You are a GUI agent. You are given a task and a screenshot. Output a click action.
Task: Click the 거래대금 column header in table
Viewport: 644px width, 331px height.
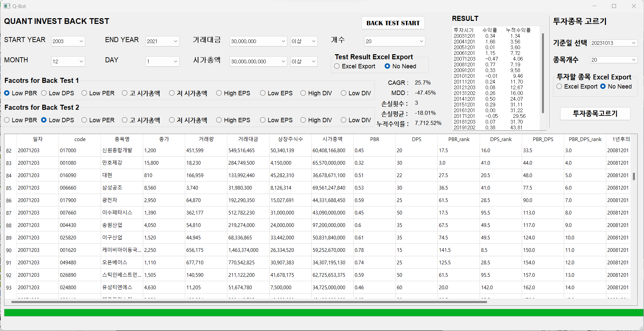[x=248, y=139]
